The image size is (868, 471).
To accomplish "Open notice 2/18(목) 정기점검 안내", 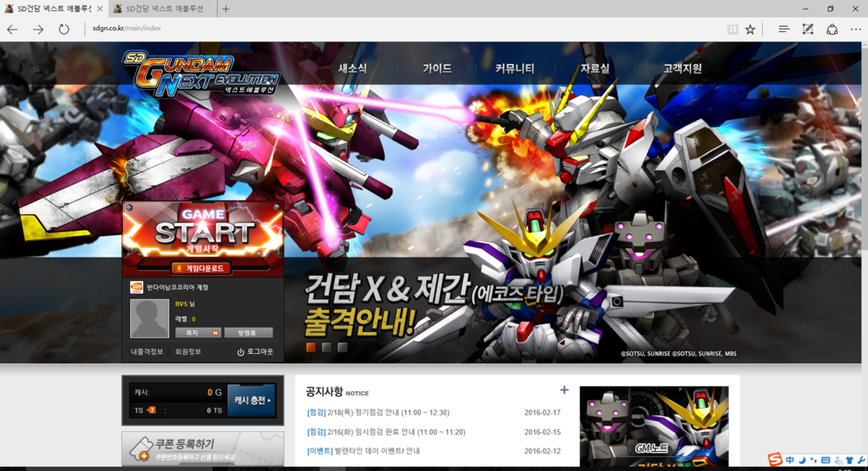I will 378,413.
